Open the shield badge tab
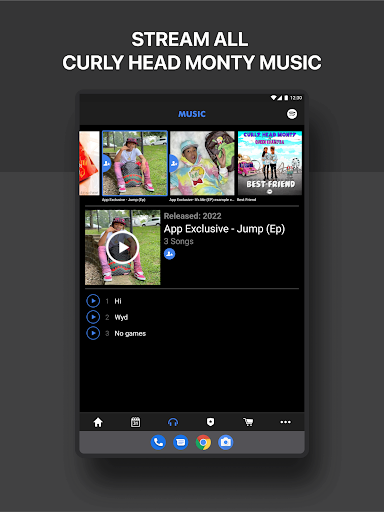 click(x=210, y=422)
